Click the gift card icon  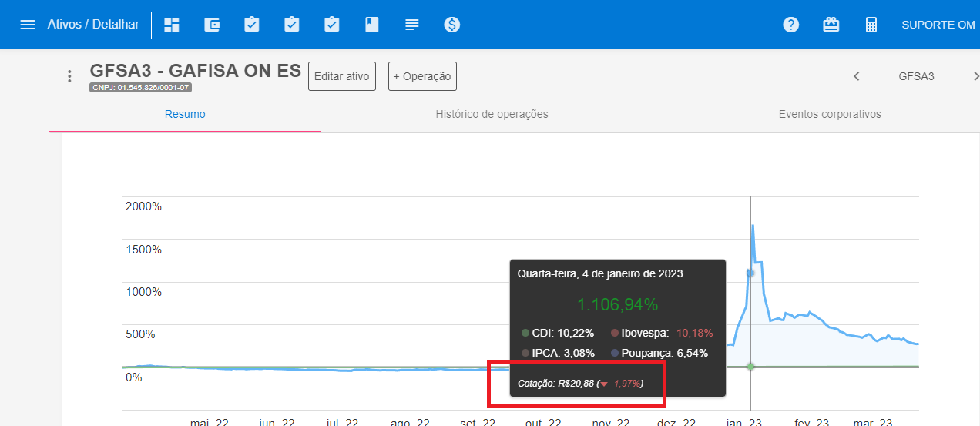click(831, 25)
